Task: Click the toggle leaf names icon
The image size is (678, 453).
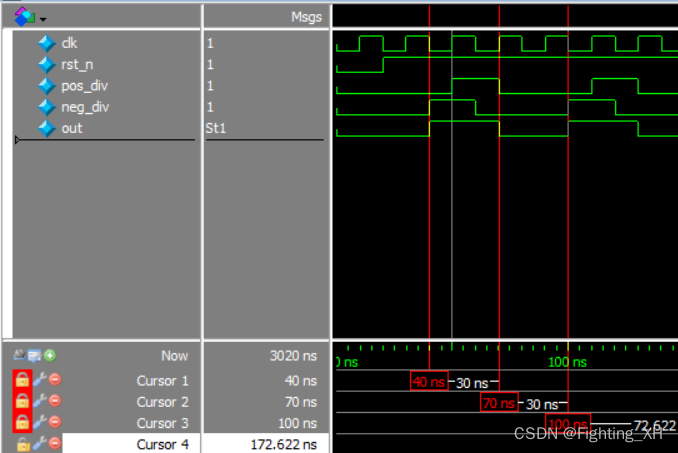Action: (19, 355)
